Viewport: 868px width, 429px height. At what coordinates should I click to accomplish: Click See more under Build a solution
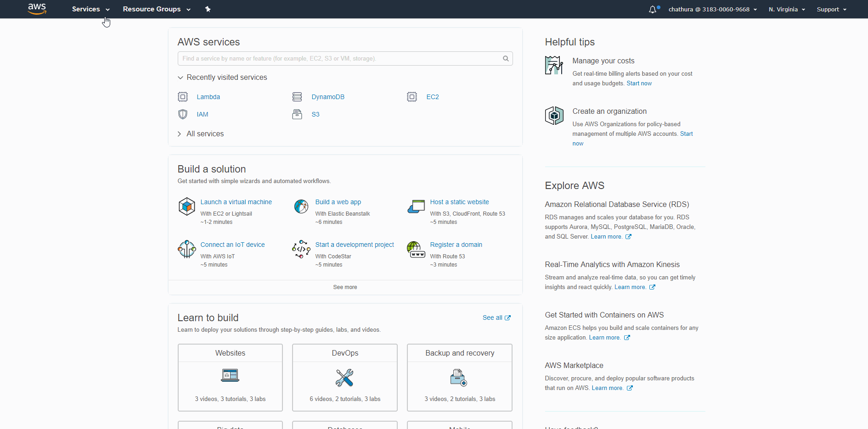coord(345,287)
